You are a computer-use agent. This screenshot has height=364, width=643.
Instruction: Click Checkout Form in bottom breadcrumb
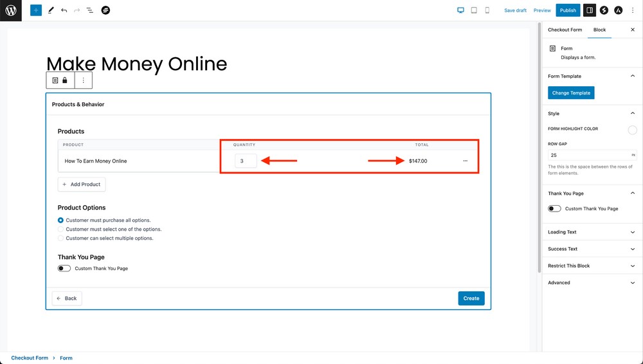click(x=30, y=358)
